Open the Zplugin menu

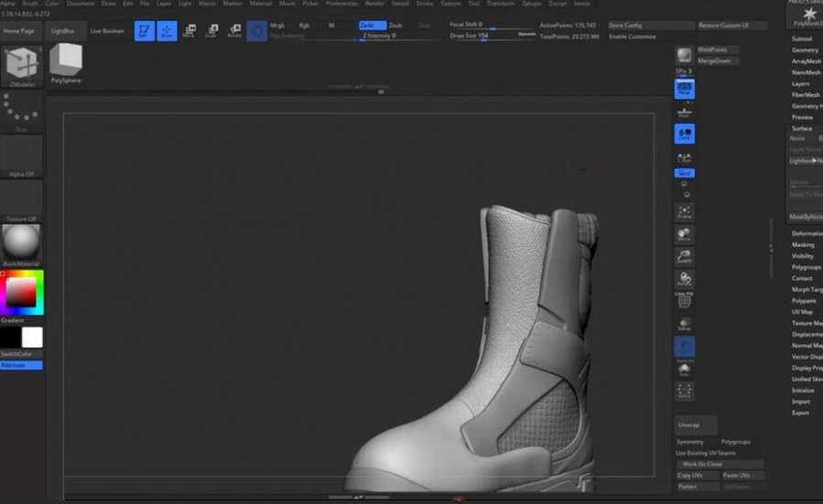[x=532, y=3]
